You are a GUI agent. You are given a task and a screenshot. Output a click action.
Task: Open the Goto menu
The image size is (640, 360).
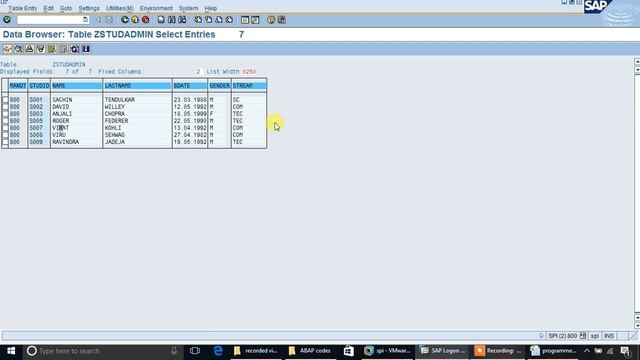(66, 8)
